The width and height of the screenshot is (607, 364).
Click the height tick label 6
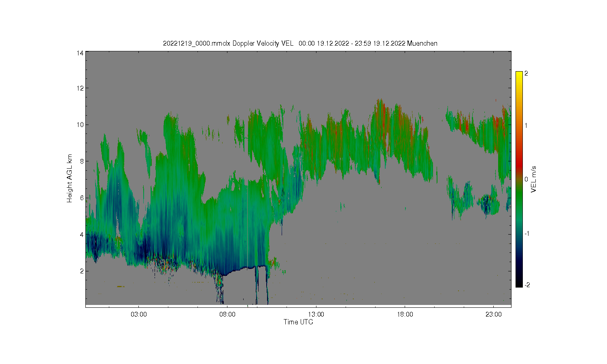(81, 198)
